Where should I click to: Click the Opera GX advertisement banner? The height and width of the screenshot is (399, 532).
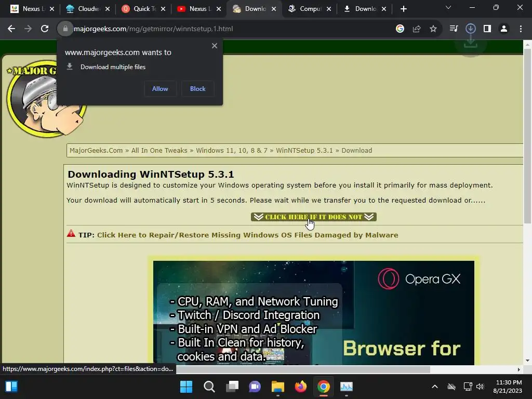(313, 313)
